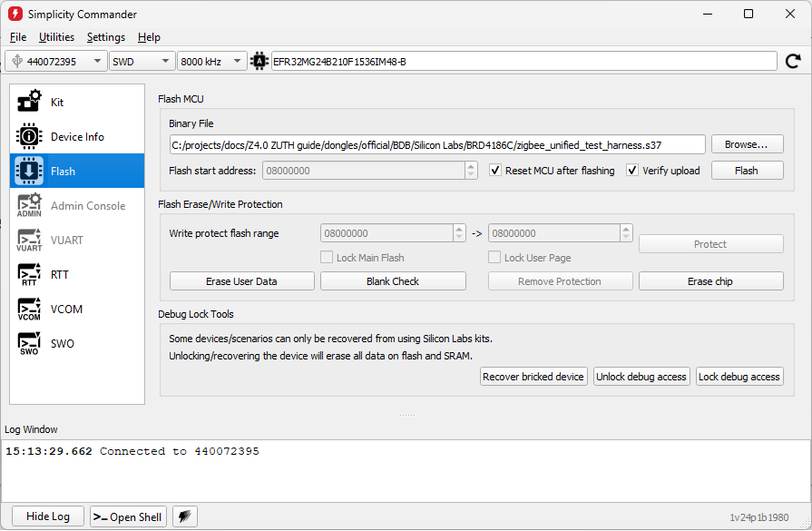This screenshot has height=531, width=812.
Task: Click the Browse... button
Action: [x=747, y=144]
